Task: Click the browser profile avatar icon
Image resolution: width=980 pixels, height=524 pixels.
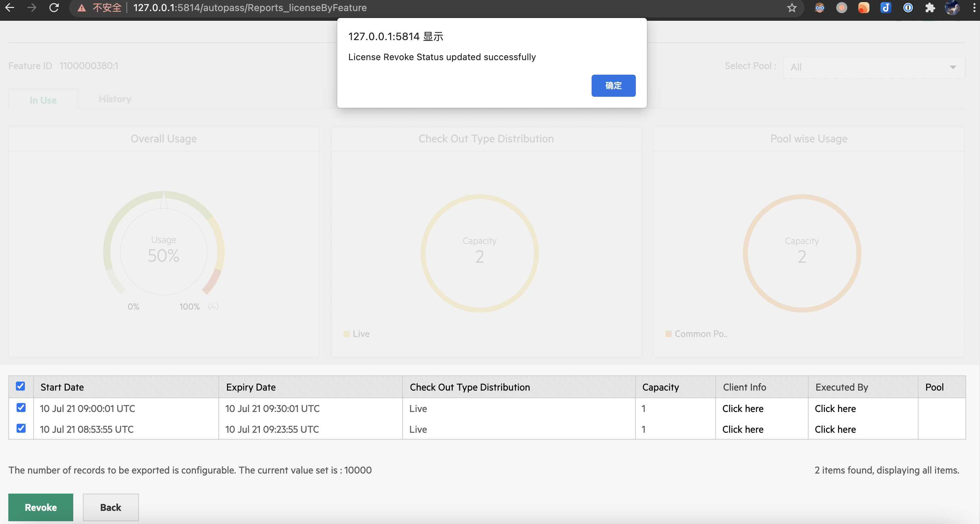Action: (x=953, y=8)
